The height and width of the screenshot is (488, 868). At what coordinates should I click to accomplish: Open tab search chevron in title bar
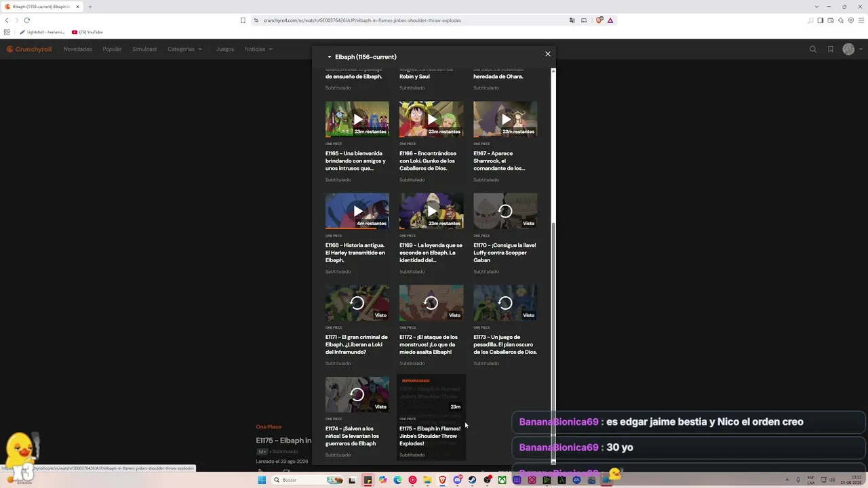(816, 7)
